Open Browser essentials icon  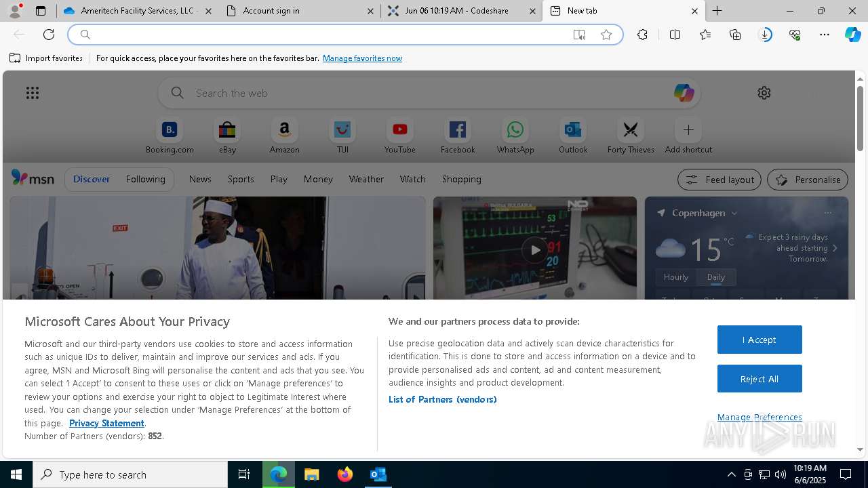point(795,35)
